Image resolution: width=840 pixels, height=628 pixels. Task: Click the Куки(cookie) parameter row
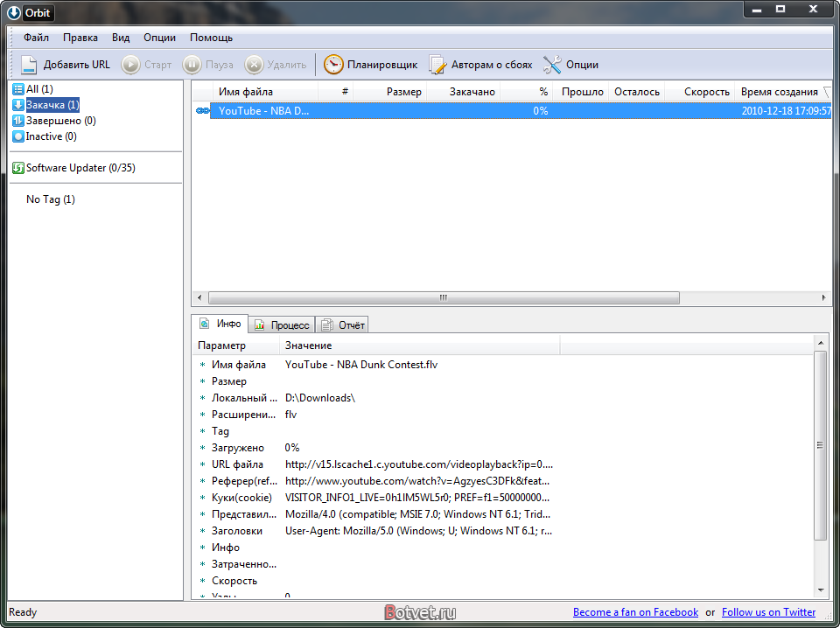[376, 498]
